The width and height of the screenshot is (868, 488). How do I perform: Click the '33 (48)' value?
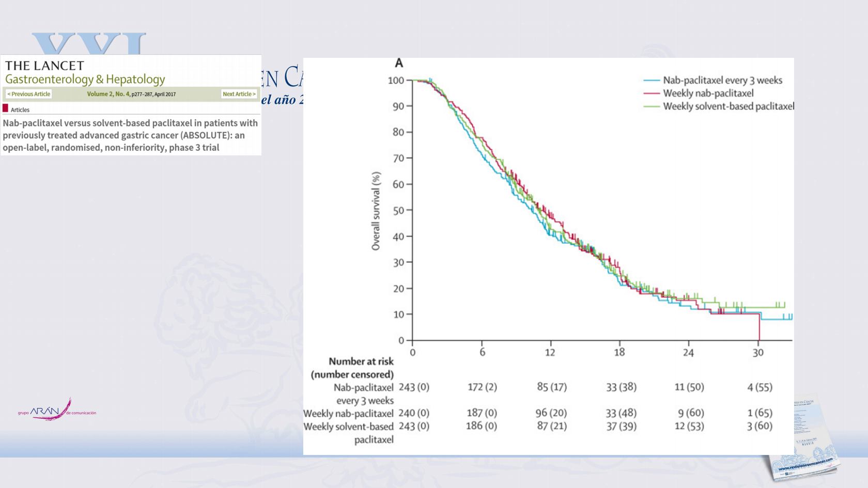(621, 413)
